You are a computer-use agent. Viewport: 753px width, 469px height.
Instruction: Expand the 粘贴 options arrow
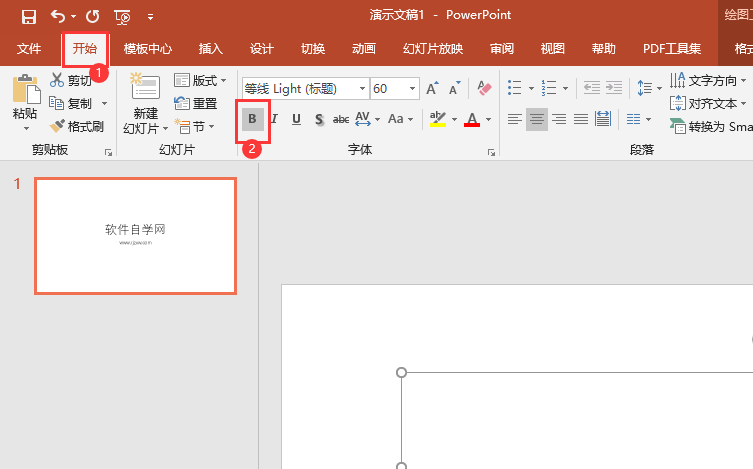coord(26,128)
